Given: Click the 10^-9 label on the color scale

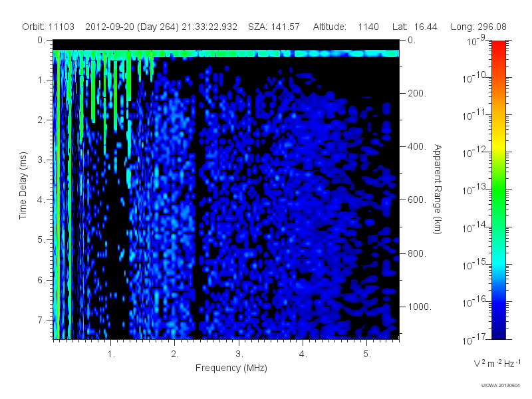Looking at the screenshot, I should tap(476, 40).
